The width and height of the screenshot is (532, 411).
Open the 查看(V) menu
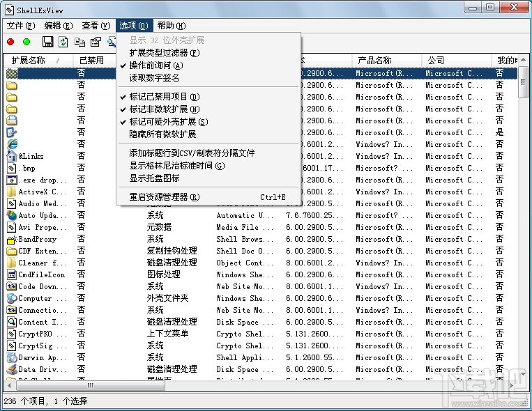coord(96,26)
